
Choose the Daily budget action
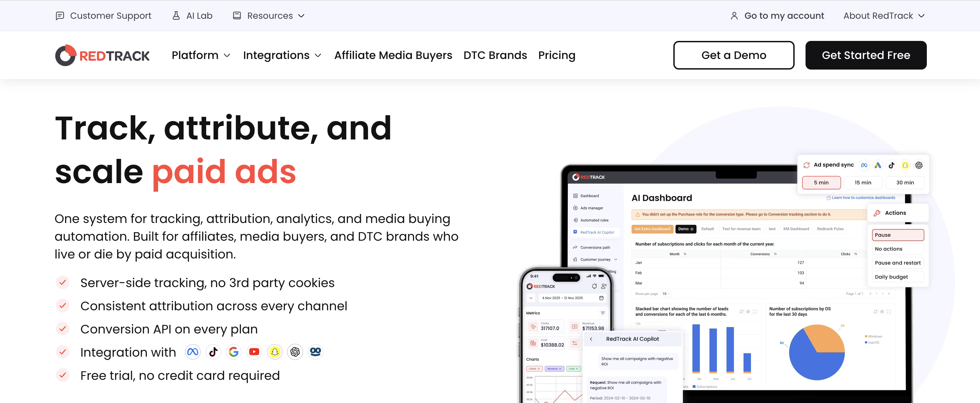(898, 277)
